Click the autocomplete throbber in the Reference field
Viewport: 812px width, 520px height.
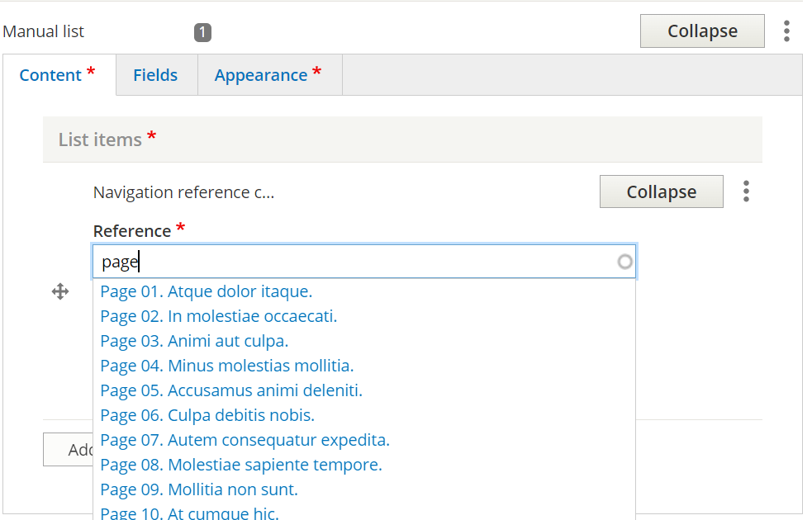625,262
